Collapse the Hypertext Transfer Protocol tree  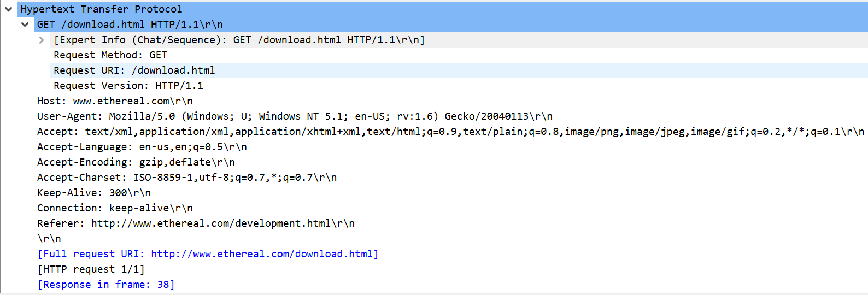click(9, 9)
